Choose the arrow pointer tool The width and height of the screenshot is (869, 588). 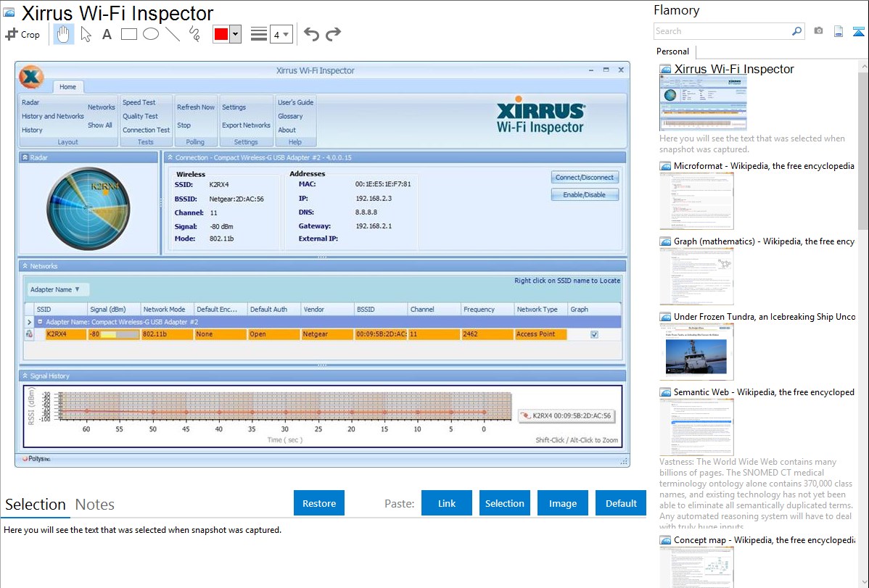(86, 34)
